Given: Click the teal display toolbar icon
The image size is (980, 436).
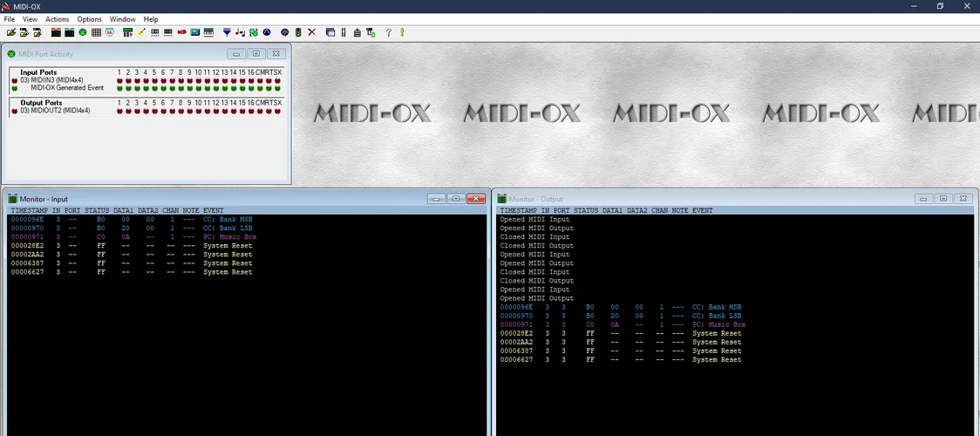Looking at the screenshot, I should (x=195, y=32).
